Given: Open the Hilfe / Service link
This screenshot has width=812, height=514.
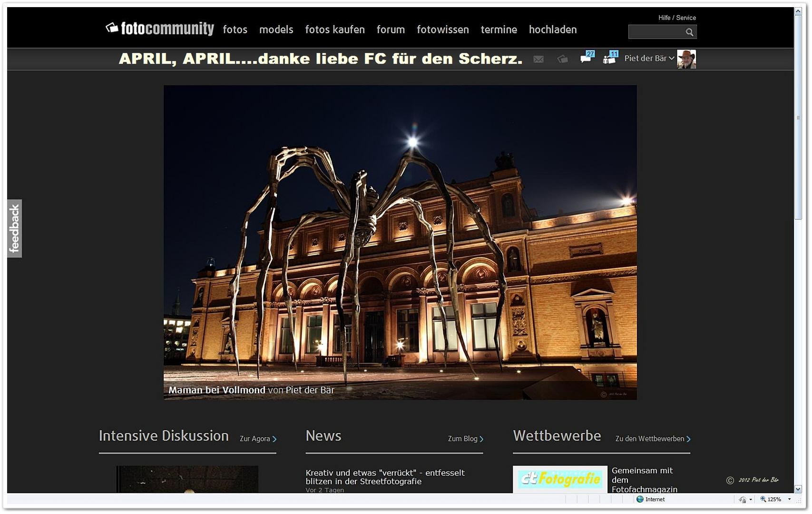Looking at the screenshot, I should click(x=677, y=18).
